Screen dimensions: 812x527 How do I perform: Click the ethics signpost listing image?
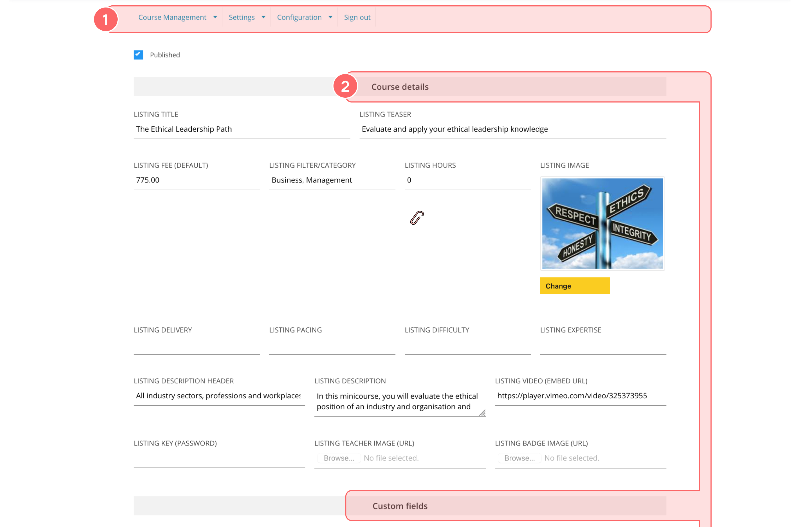tap(602, 224)
